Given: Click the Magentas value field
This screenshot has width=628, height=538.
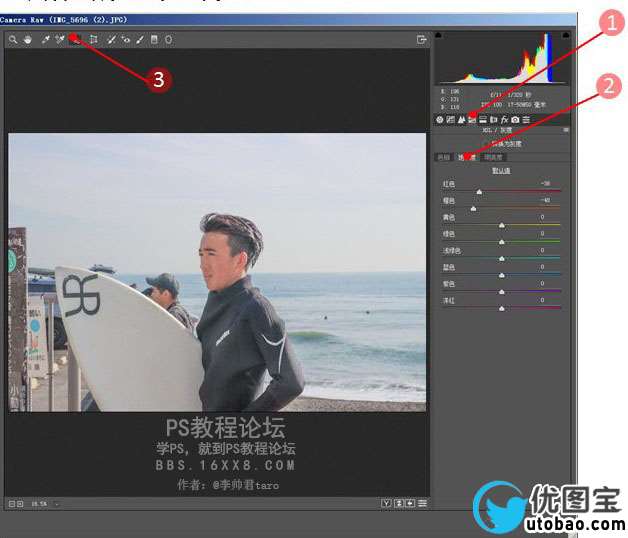Looking at the screenshot, I should point(545,300).
